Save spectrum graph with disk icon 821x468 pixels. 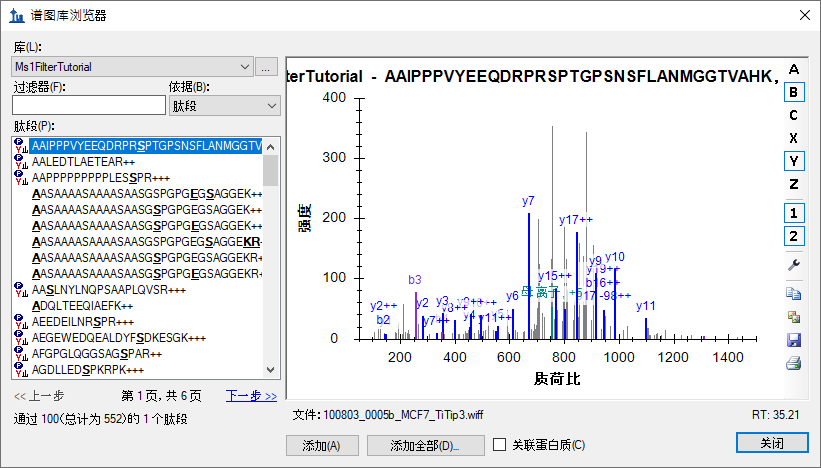(x=794, y=340)
